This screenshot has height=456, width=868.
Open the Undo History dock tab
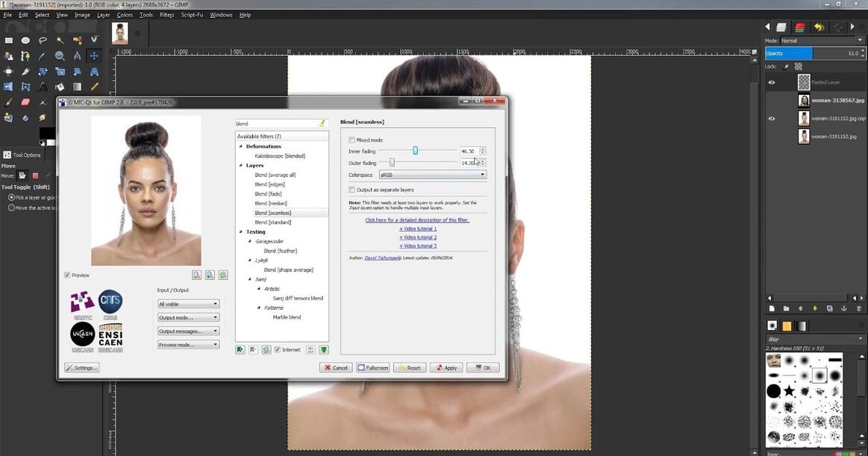(819, 27)
